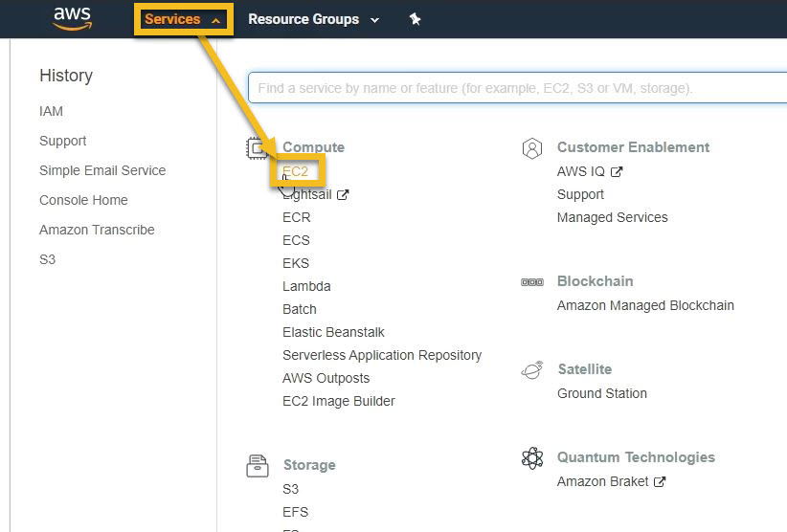Click the Quantum Technologies atom icon
Screen dimensions: 787x532
[532, 457]
